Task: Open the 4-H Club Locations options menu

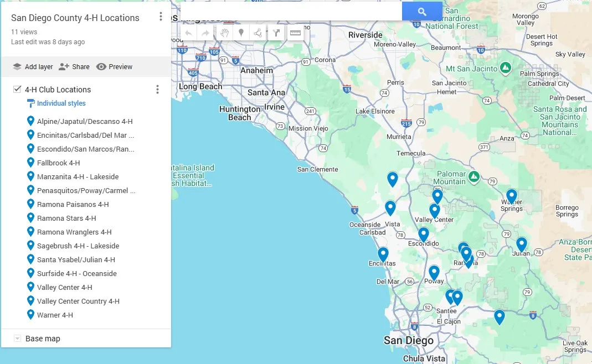Action: [158, 89]
